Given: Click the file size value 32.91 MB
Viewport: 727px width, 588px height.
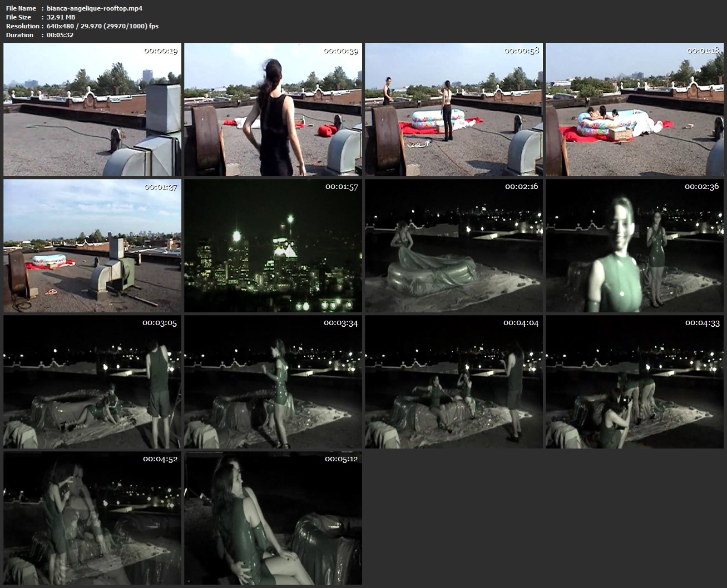Looking at the screenshot, I should (61, 17).
